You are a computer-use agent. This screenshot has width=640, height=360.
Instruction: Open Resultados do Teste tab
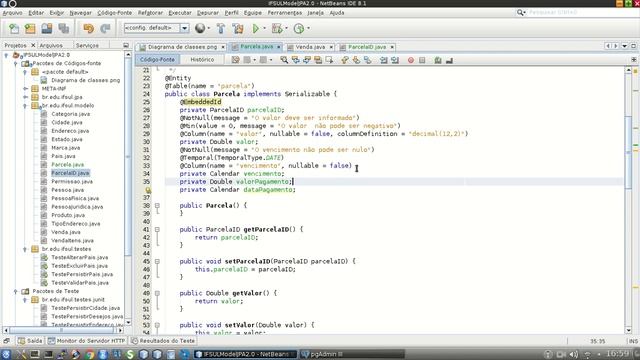pos(163,341)
